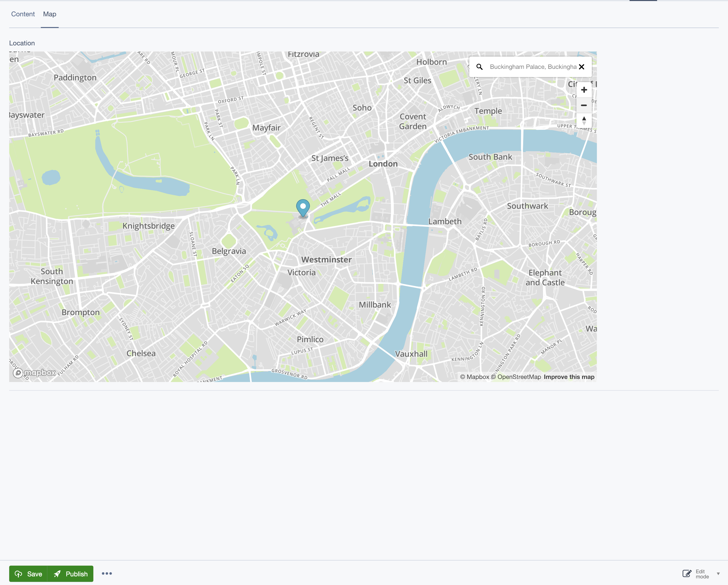Open the © Mapbox attribution link

pyautogui.click(x=474, y=377)
